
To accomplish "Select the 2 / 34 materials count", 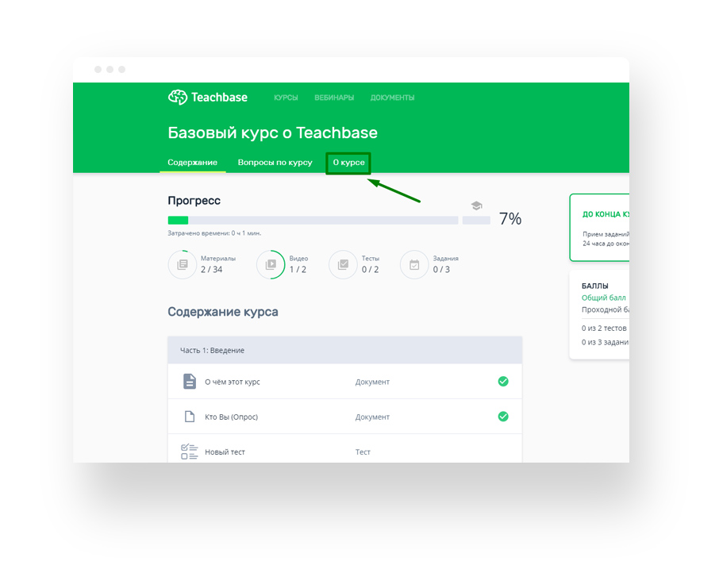I will tap(211, 270).
